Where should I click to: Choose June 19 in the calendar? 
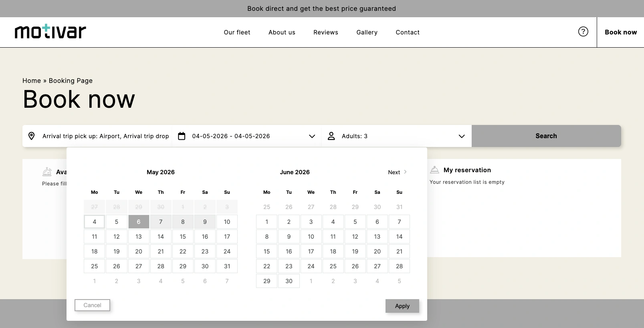(x=355, y=252)
